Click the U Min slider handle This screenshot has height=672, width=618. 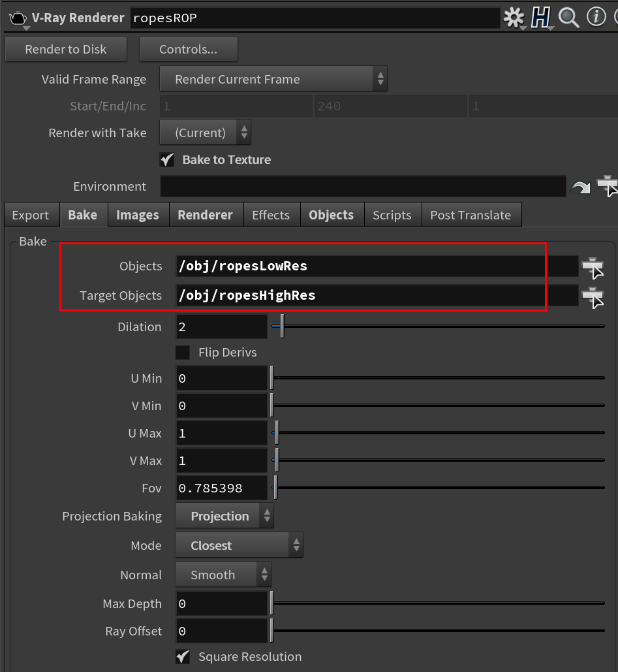click(x=271, y=378)
